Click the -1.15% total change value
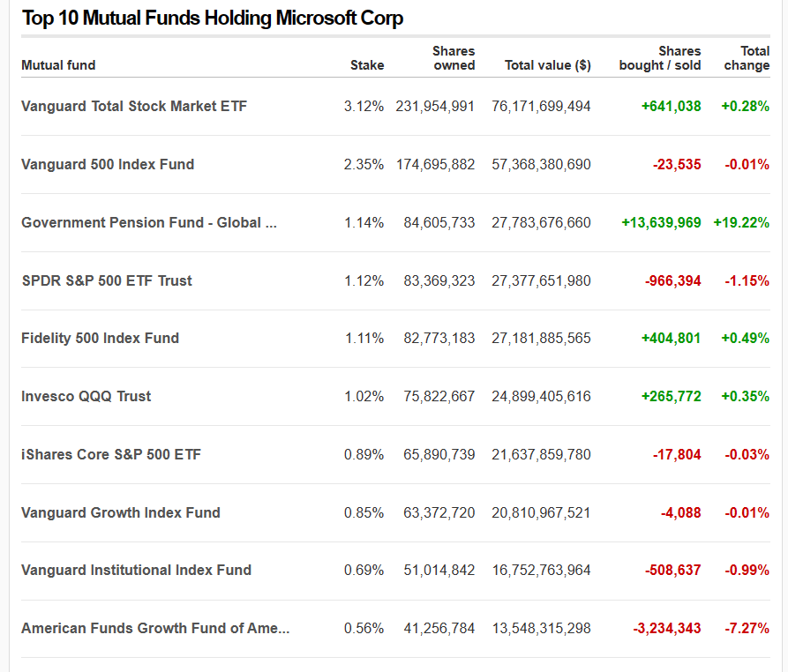Image resolution: width=788 pixels, height=672 pixels. [747, 280]
